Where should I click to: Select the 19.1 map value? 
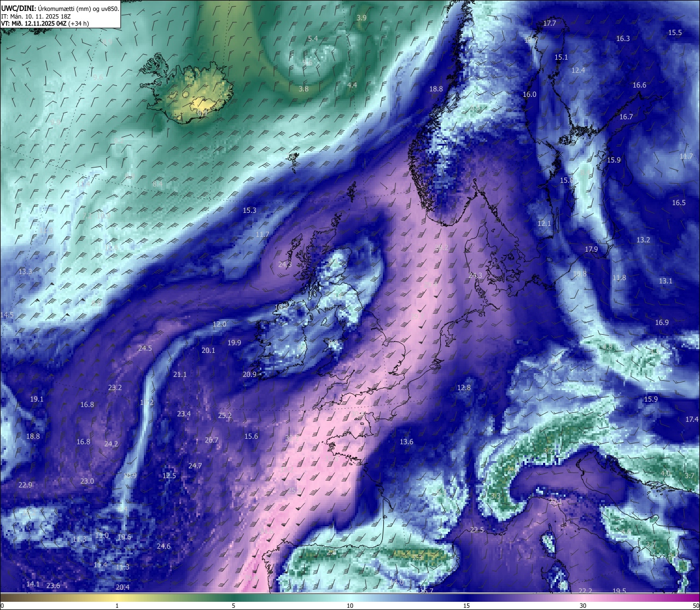(37, 399)
